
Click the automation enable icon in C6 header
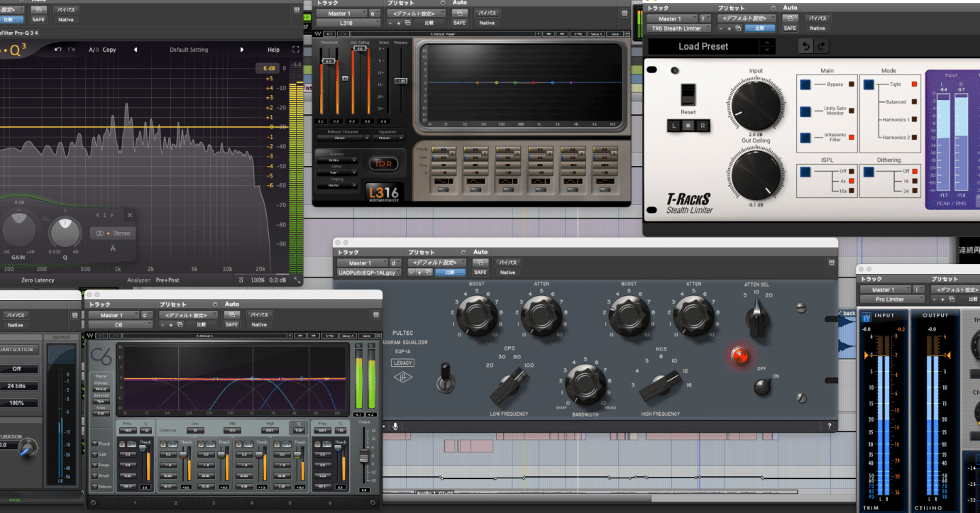[x=231, y=314]
